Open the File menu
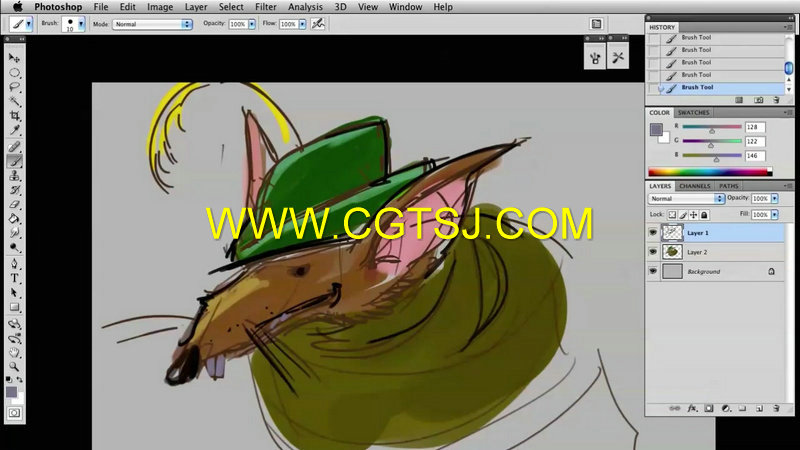Viewport: 800px width, 450px height. point(101,7)
